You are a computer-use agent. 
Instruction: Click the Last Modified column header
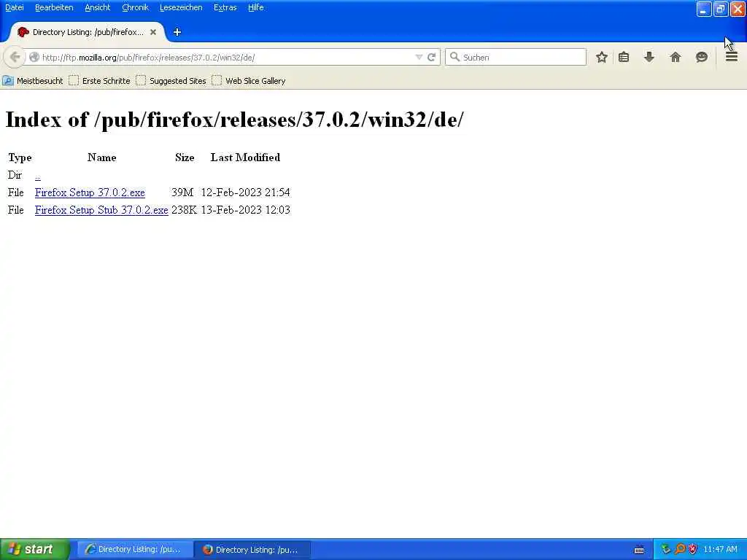(x=245, y=157)
